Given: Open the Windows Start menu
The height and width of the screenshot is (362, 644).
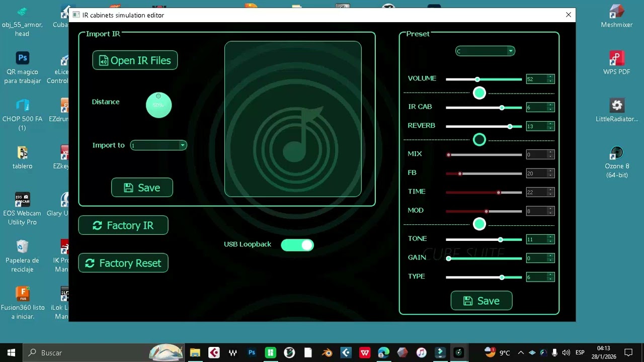Looking at the screenshot, I should (11, 352).
